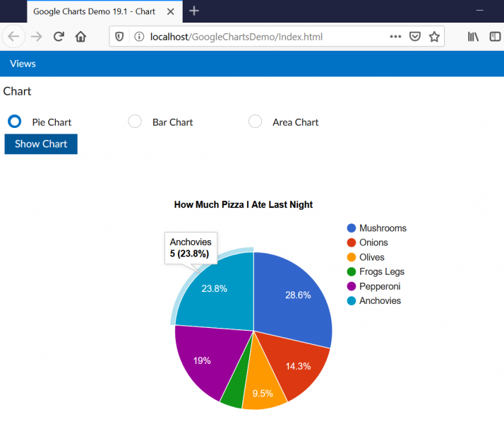Select the teal 23.8% pie slice
Image resolution: width=504 pixels, height=424 pixels.
pos(222,296)
